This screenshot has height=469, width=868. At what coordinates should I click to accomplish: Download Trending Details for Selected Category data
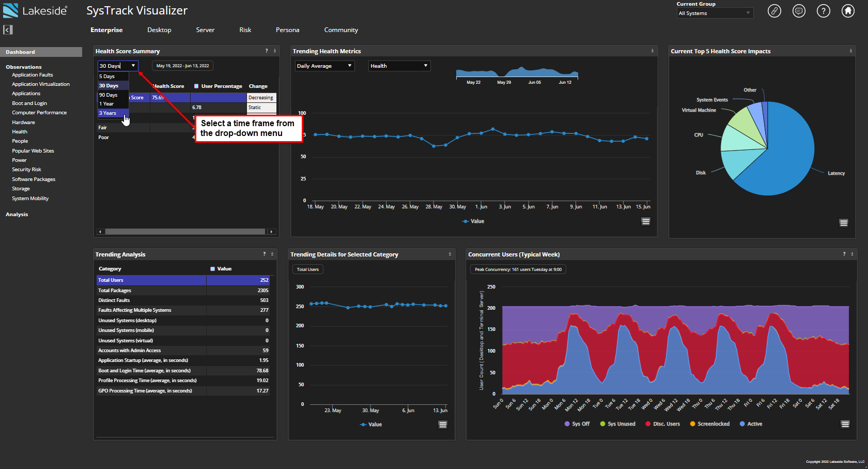450,254
